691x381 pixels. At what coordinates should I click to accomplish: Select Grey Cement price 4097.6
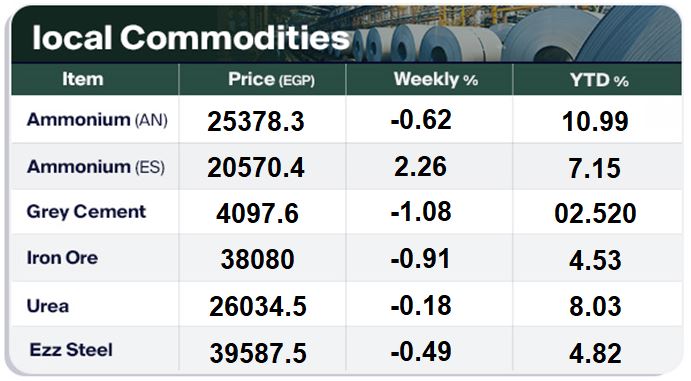257,213
